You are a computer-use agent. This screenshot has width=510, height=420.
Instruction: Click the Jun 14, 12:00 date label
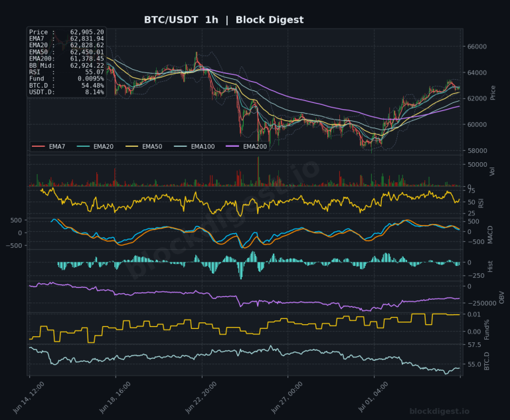[x=29, y=398]
